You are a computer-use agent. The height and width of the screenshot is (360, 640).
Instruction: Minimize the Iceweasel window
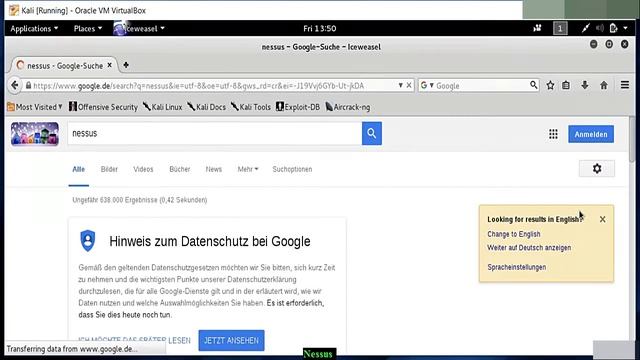(593, 44)
